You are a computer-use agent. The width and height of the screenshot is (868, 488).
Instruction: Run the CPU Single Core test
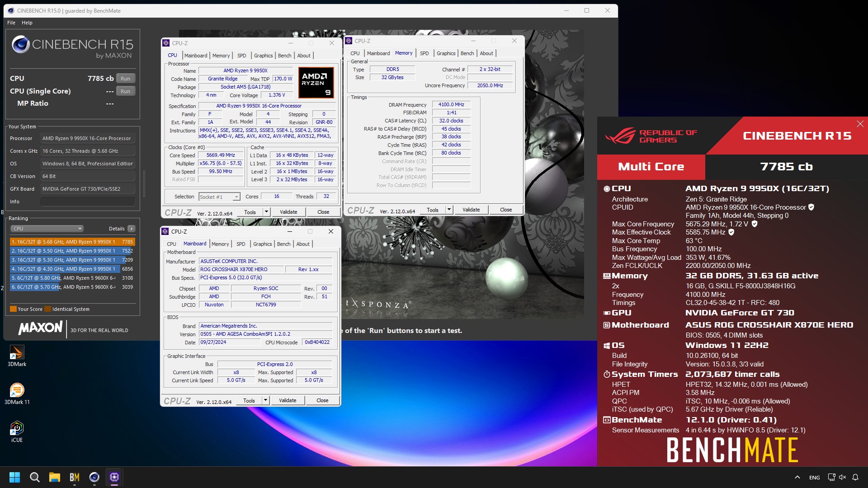tap(125, 91)
